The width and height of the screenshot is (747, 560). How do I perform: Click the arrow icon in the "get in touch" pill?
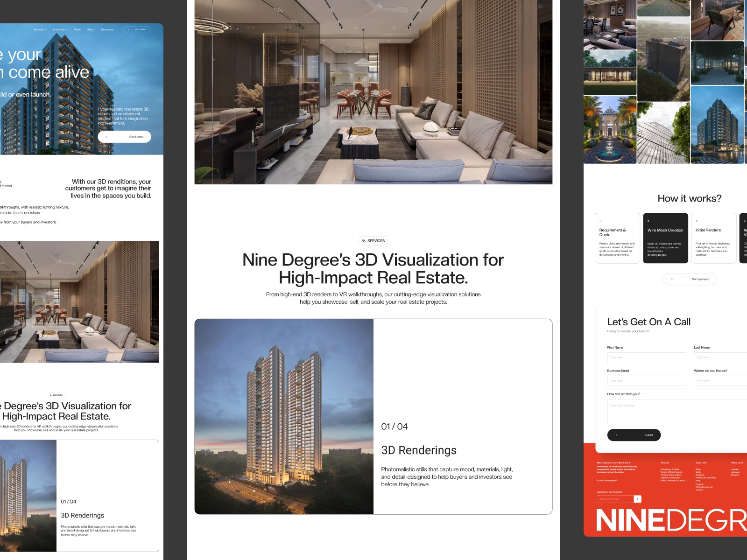point(128,29)
